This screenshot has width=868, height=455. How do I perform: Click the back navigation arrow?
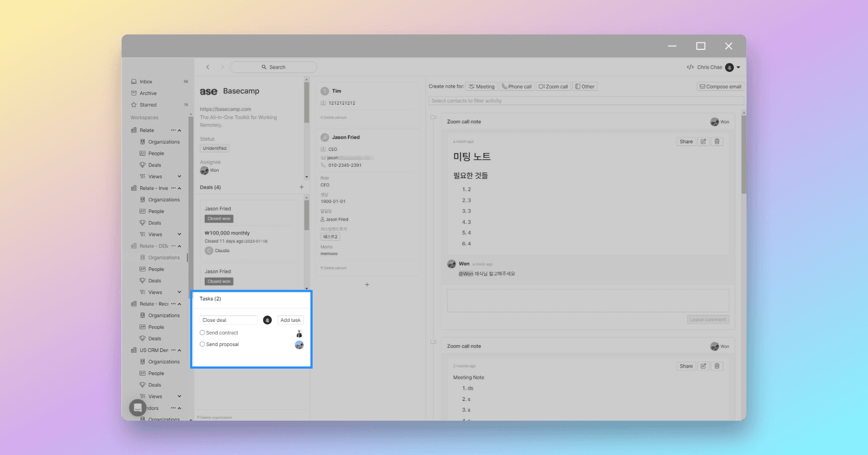tap(208, 67)
